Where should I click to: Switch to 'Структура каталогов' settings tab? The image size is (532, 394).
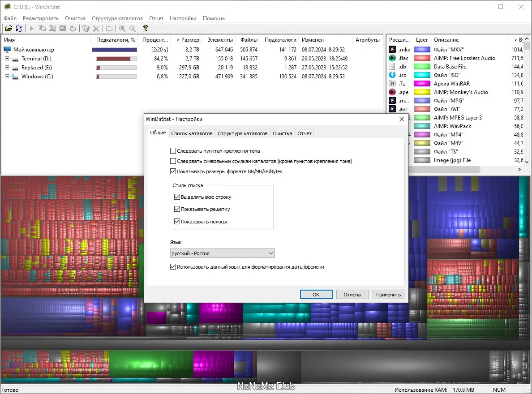click(x=243, y=133)
